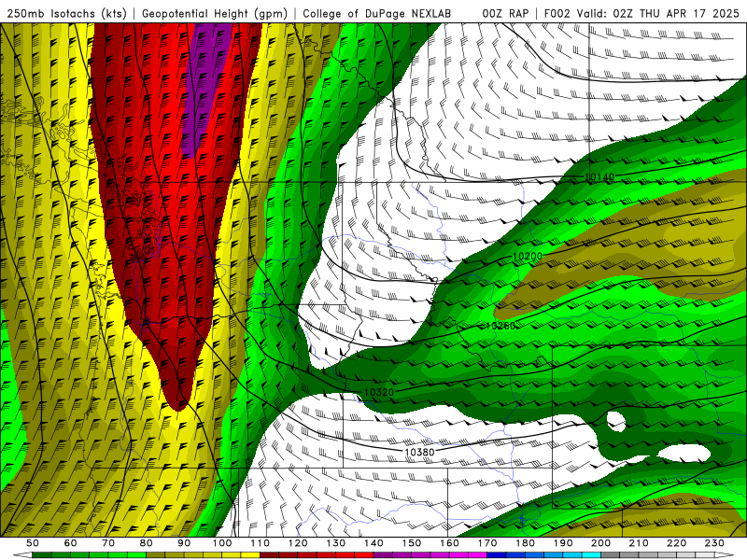
Task: Select the bright magenta swatch before 170
Action: (478, 555)
